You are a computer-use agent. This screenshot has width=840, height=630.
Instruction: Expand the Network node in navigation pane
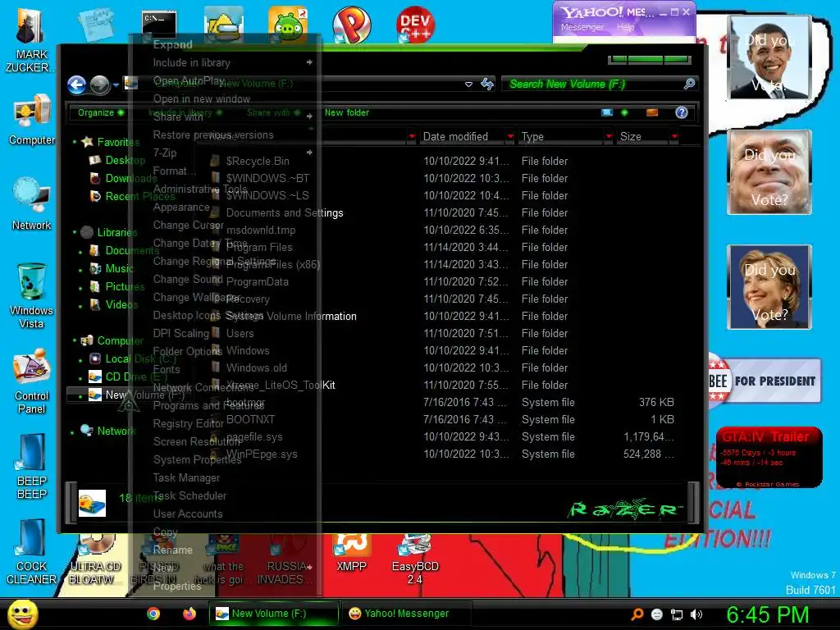coord(72,431)
